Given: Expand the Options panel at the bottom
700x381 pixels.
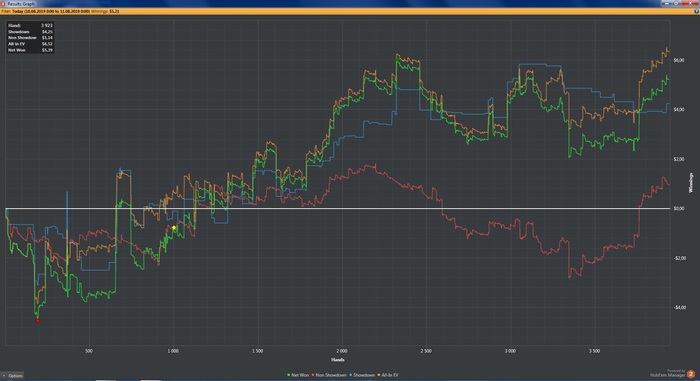Looking at the screenshot, I should tap(12, 376).
